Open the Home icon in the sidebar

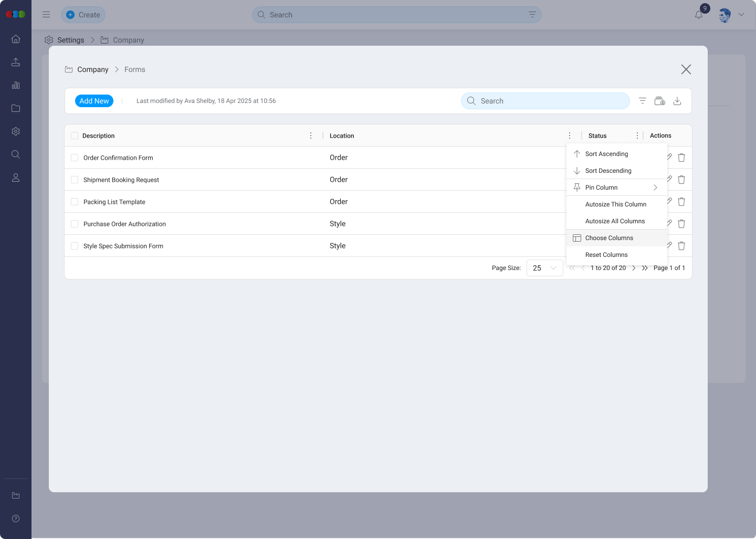tap(16, 39)
